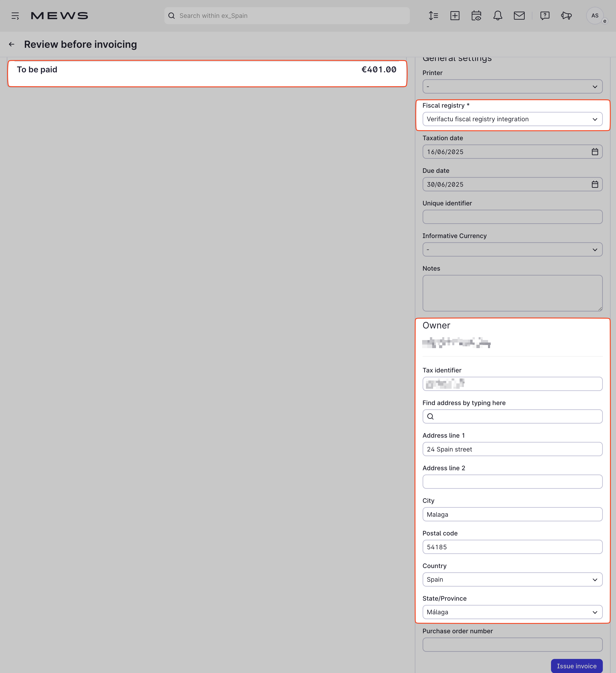The image size is (616, 673).
Task: Open the sort list icon in header
Action: pyautogui.click(x=433, y=16)
